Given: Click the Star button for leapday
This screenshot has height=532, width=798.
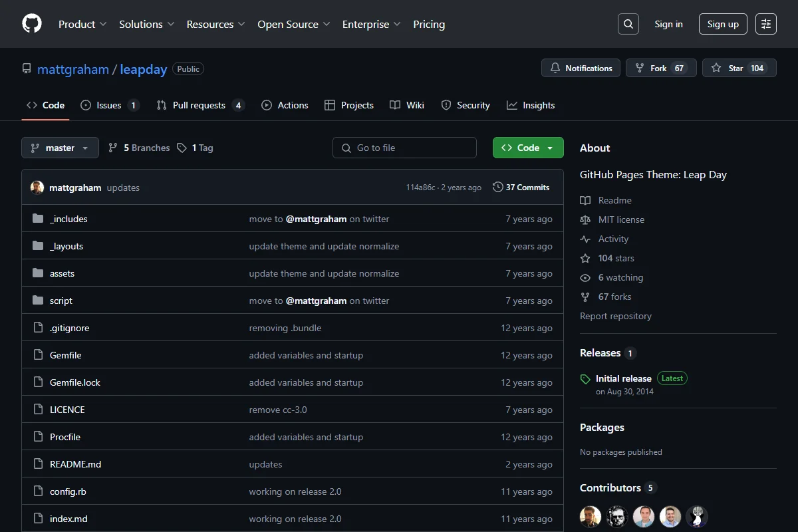Looking at the screenshot, I should [x=739, y=68].
